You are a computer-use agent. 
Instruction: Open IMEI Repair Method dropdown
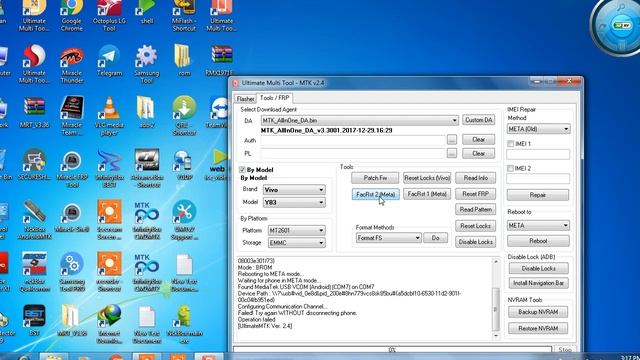[538, 129]
